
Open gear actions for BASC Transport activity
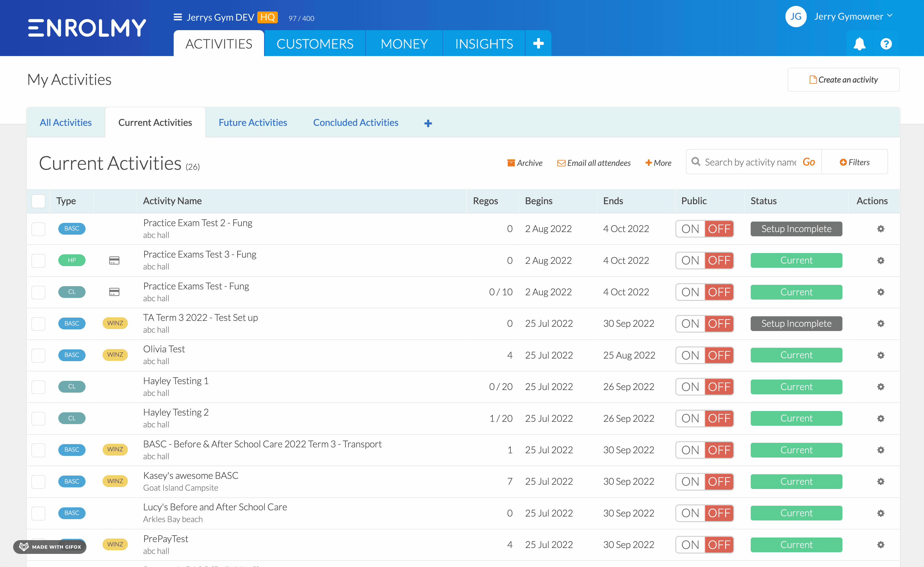point(880,450)
